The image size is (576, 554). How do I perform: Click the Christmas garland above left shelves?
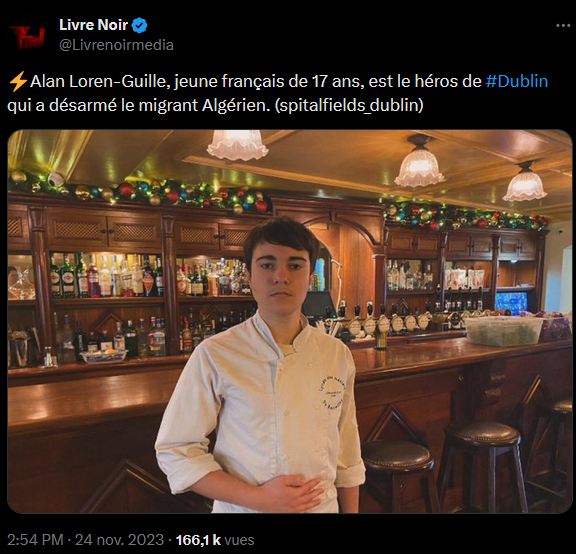click(x=141, y=193)
